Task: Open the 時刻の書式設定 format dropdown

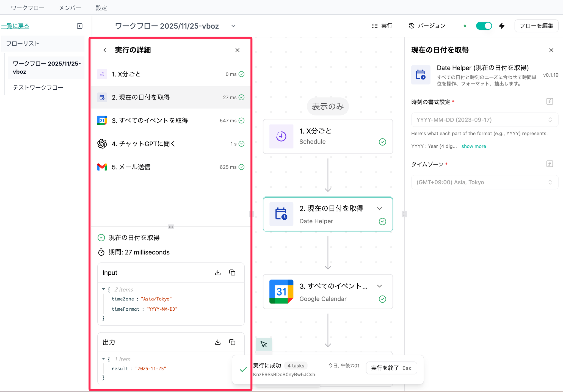Action: coord(484,120)
